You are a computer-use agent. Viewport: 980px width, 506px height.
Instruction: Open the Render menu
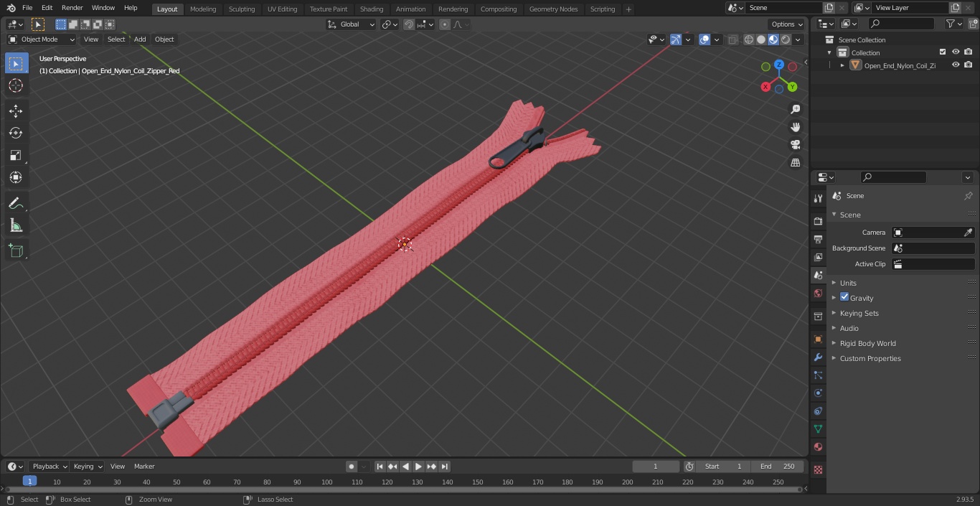tap(72, 8)
